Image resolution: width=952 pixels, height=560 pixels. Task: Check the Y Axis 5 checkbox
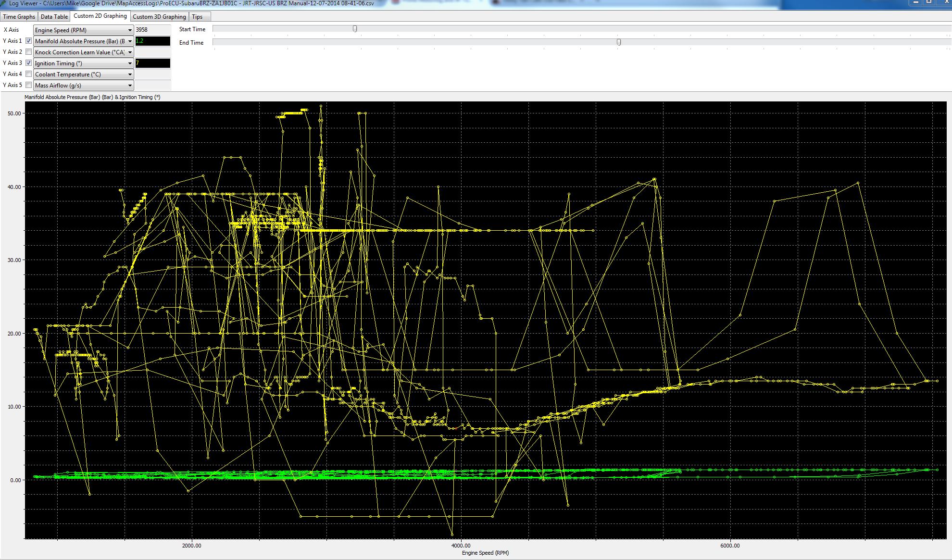pyautogui.click(x=29, y=85)
